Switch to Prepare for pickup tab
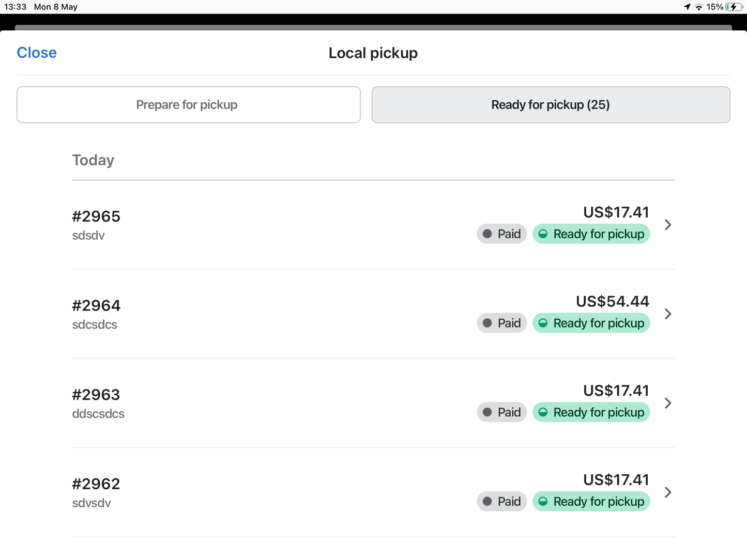This screenshot has height=560, width=747. click(x=188, y=105)
